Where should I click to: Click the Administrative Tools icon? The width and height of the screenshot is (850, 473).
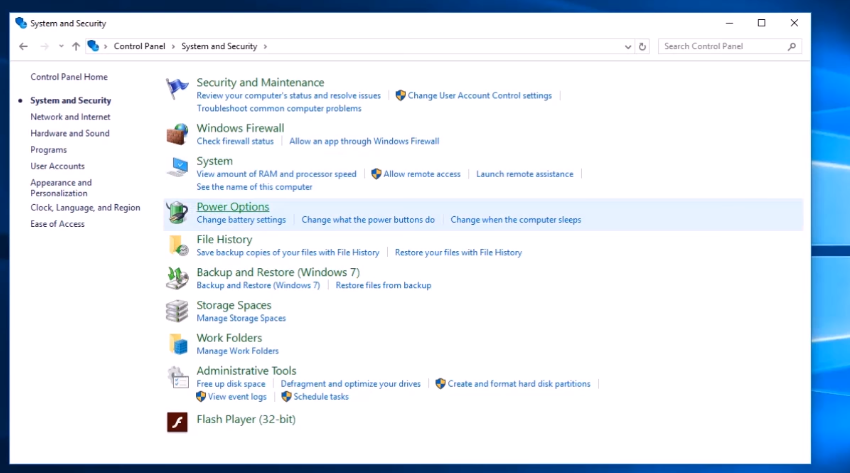177,377
